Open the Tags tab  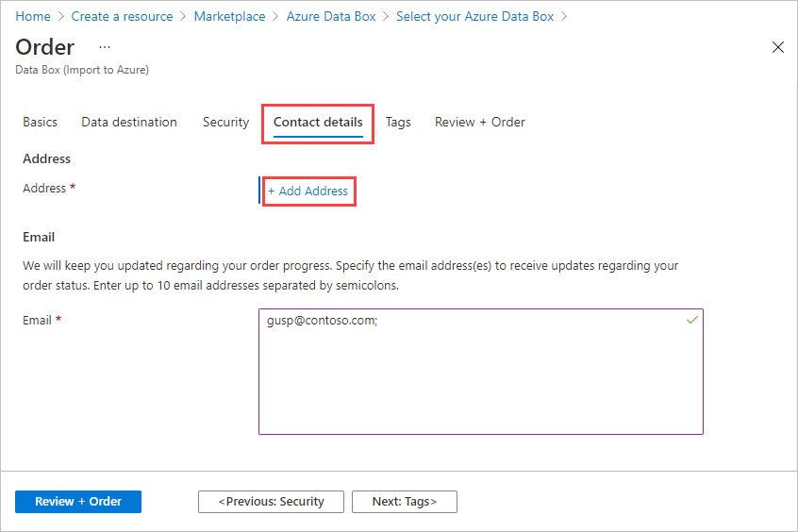(x=398, y=122)
